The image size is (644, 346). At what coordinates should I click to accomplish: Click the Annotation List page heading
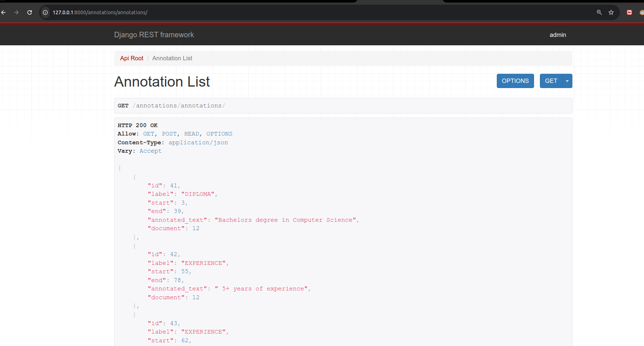click(x=162, y=81)
